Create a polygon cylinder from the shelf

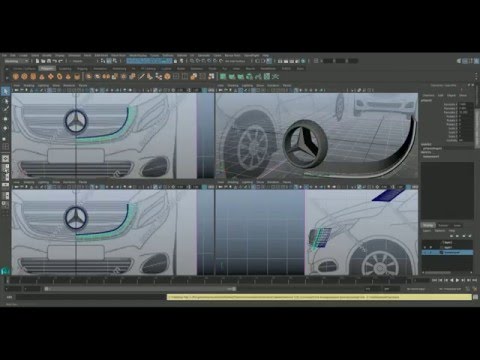[x=33, y=77]
